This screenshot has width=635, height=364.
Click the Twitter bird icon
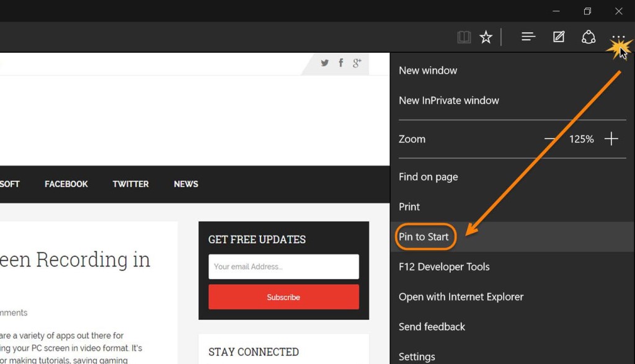(x=324, y=63)
